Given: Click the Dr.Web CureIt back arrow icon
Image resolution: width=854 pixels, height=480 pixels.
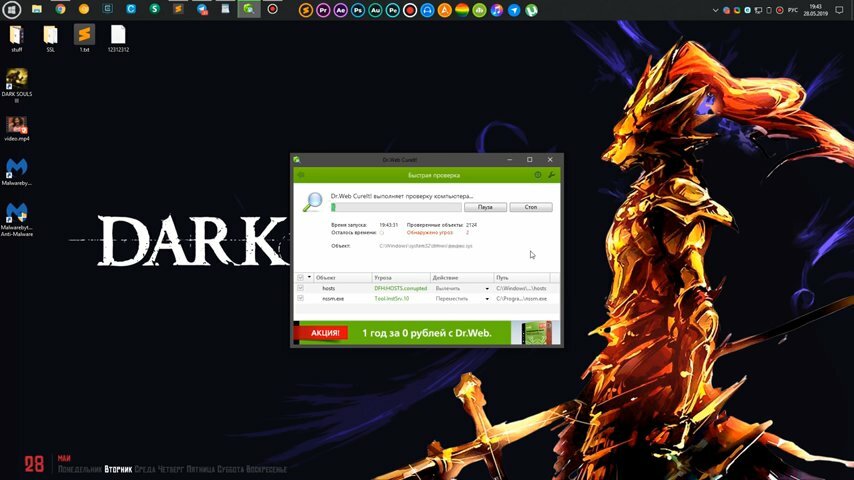Looking at the screenshot, I should 301,175.
